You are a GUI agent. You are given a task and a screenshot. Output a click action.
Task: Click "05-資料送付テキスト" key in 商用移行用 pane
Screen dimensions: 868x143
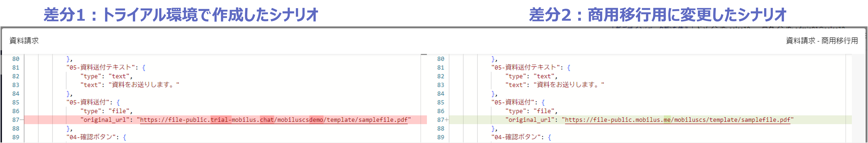[526, 67]
